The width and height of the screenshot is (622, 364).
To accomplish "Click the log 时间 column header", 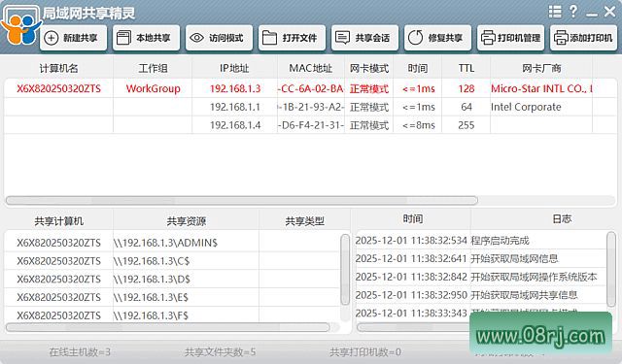I will pyautogui.click(x=412, y=218).
